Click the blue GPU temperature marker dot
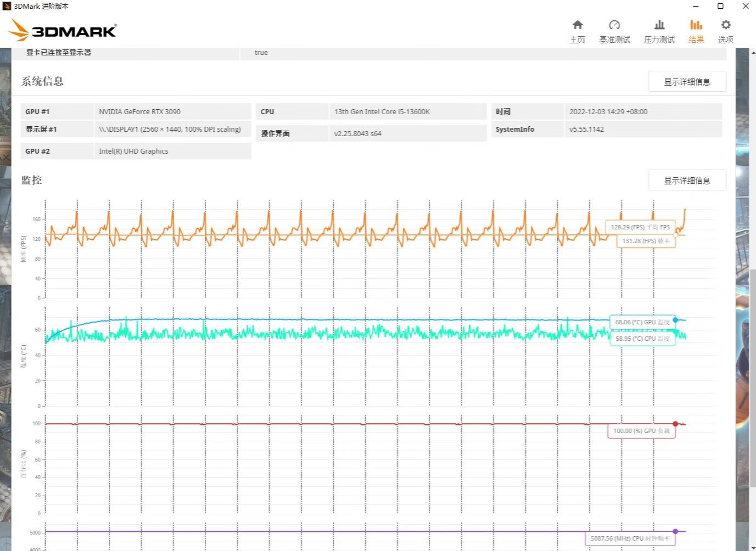The height and width of the screenshot is (551, 756). click(675, 320)
